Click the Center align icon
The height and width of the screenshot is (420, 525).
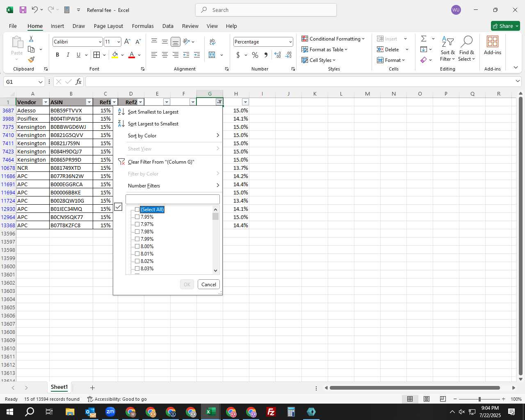(x=164, y=55)
